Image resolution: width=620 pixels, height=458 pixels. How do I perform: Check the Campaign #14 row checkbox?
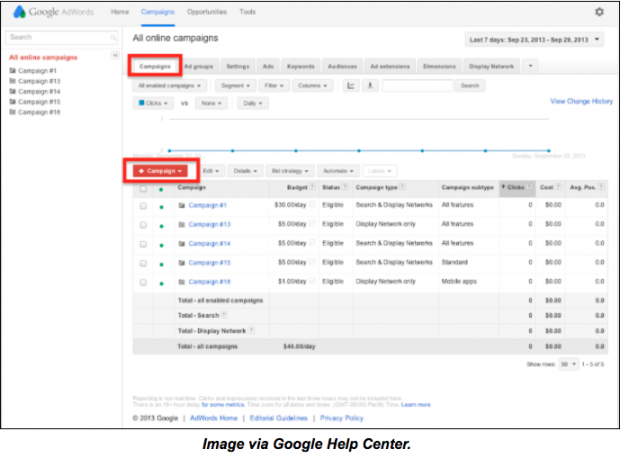144,244
